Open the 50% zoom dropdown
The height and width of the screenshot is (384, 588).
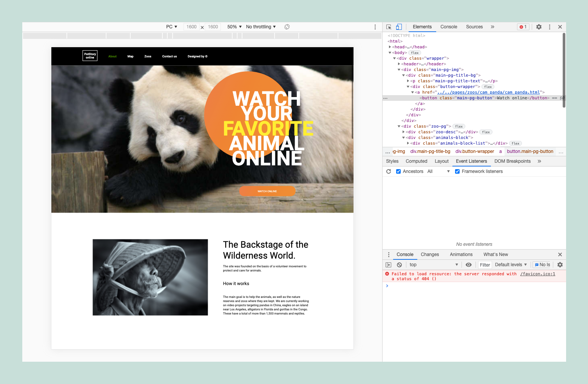[x=233, y=27]
